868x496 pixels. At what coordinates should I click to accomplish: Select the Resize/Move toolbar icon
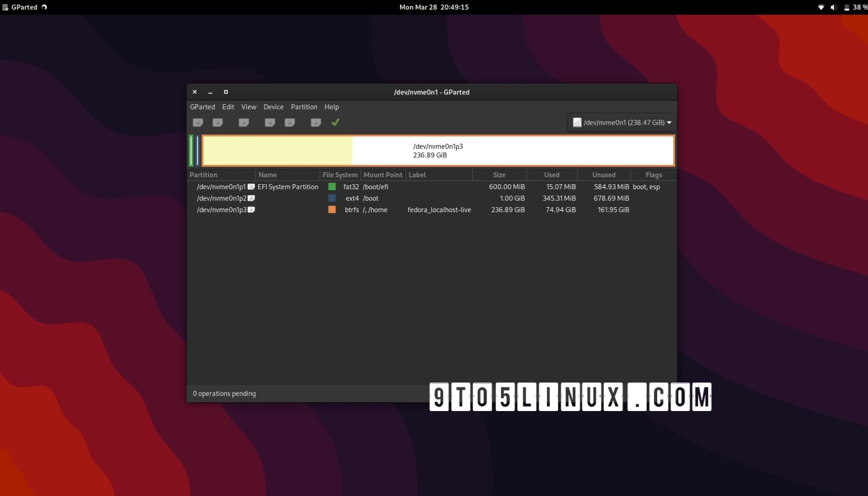pyautogui.click(x=243, y=122)
